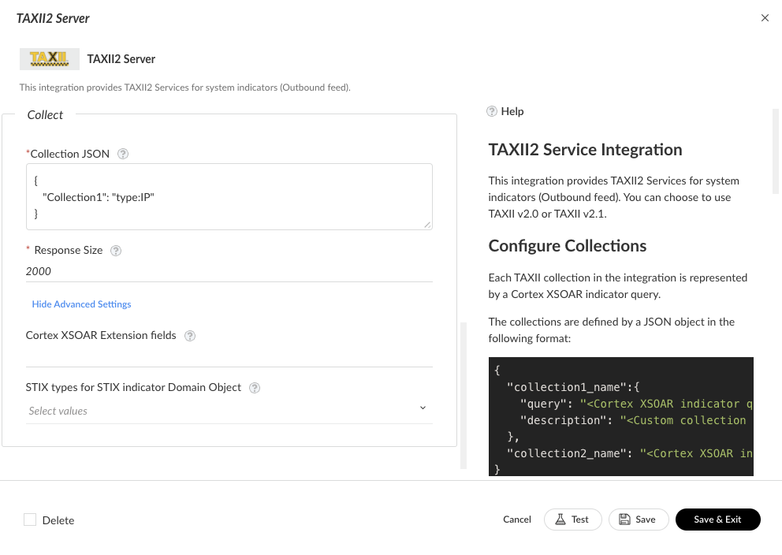Click the Response Size field showing 2000

click(229, 271)
